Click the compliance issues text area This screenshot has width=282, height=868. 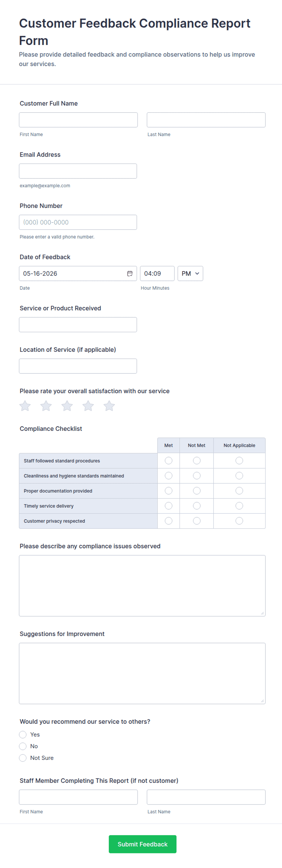click(142, 585)
